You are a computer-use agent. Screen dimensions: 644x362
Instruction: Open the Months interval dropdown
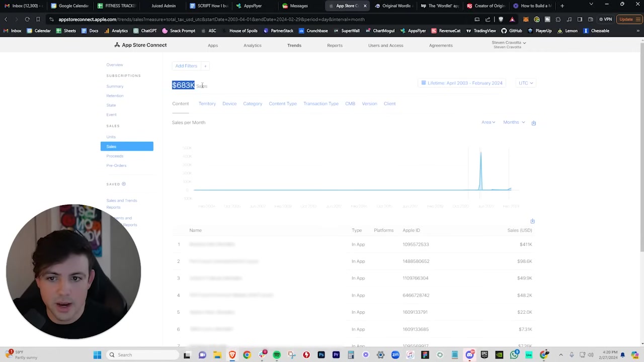514,122
